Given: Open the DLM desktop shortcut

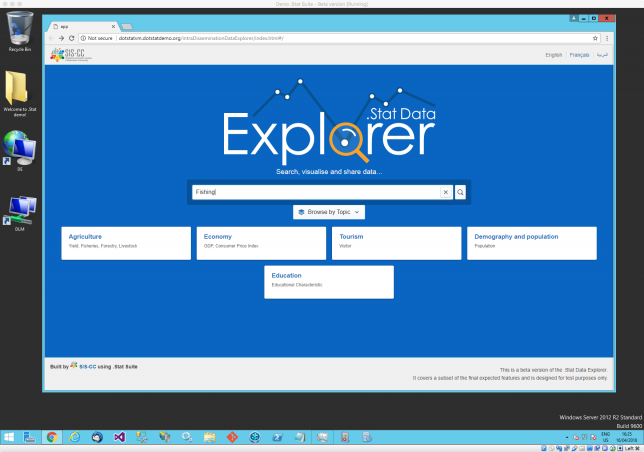Looking at the screenshot, I should (x=20, y=213).
